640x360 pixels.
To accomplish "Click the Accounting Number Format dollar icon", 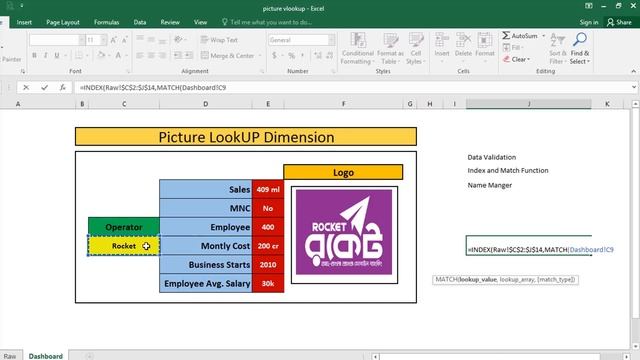I will (x=274, y=55).
